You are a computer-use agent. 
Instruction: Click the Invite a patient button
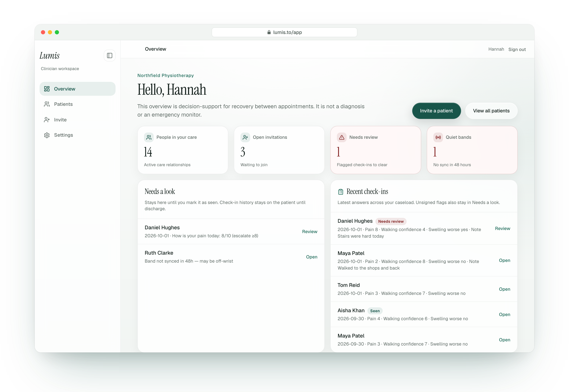(436, 111)
